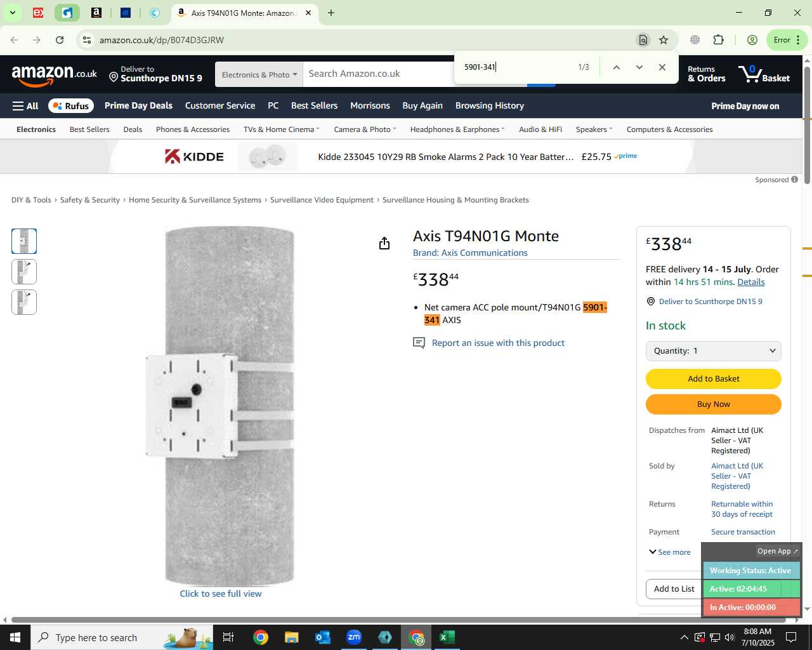
Task: Close the find-in-page bar
Action: tap(662, 67)
